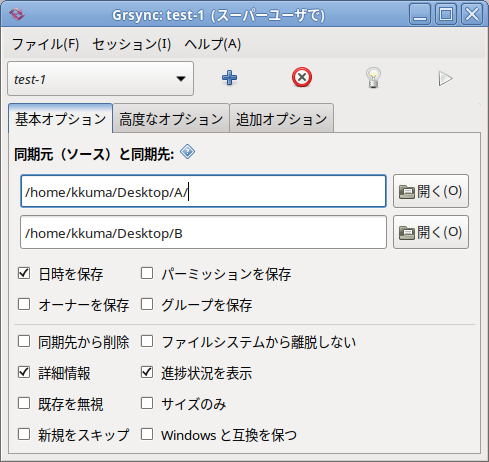Enable 既存を無視 checkbox
The height and width of the screenshot is (462, 489).
click(x=24, y=403)
